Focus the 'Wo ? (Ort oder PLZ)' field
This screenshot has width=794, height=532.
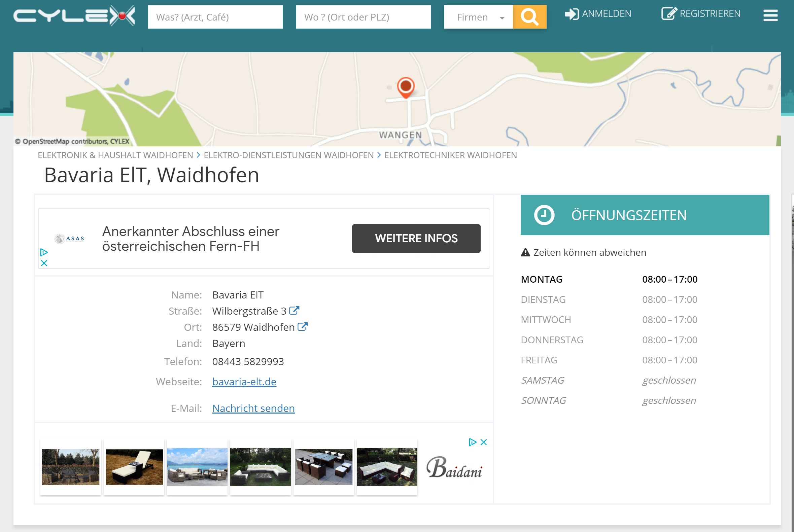[363, 17]
